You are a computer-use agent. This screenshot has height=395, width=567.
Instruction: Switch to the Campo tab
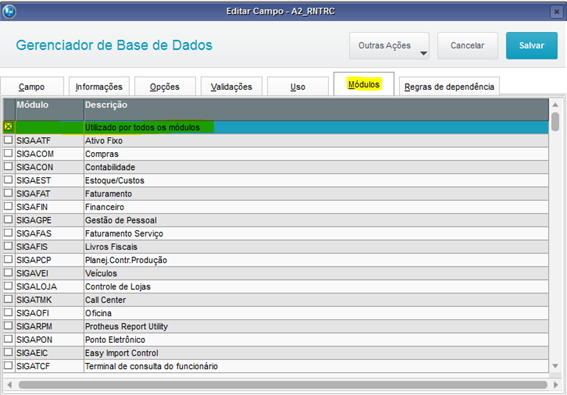click(32, 86)
